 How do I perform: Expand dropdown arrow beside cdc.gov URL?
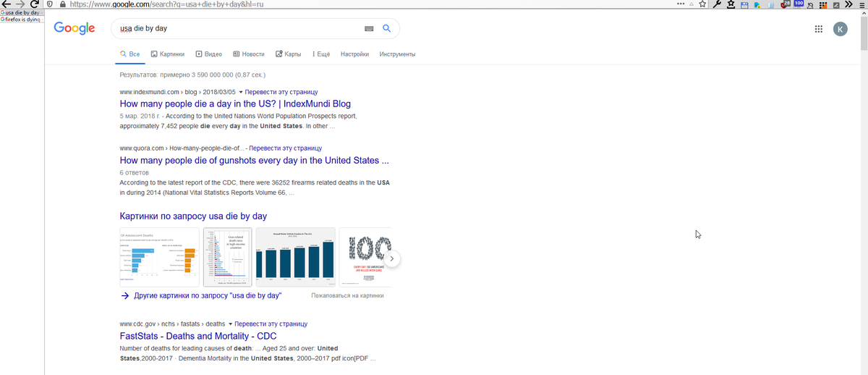tap(230, 324)
